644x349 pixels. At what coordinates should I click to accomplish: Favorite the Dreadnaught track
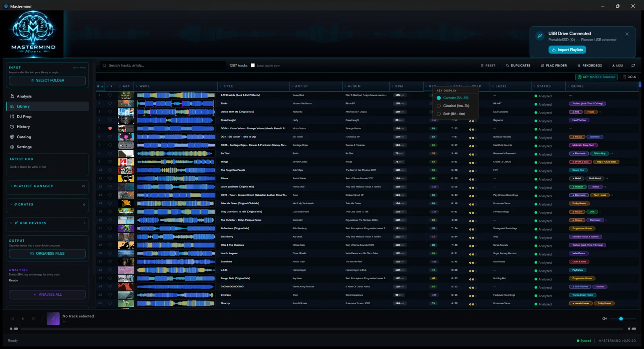110,120
